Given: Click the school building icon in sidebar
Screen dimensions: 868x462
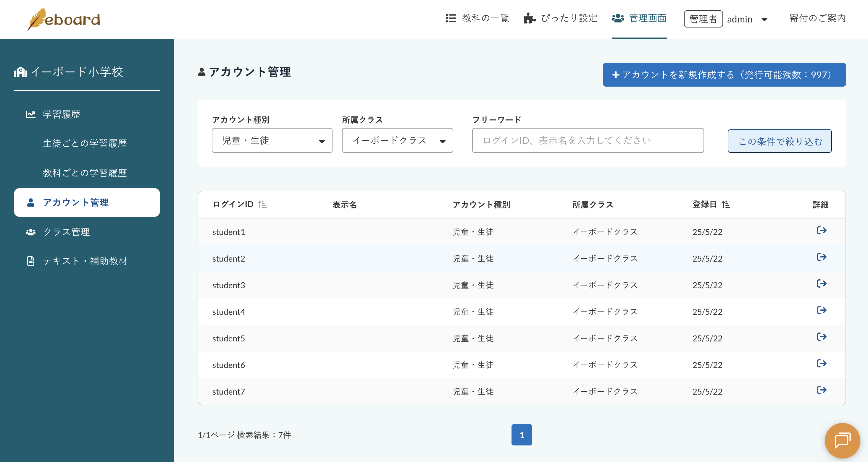Looking at the screenshot, I should (x=20, y=72).
